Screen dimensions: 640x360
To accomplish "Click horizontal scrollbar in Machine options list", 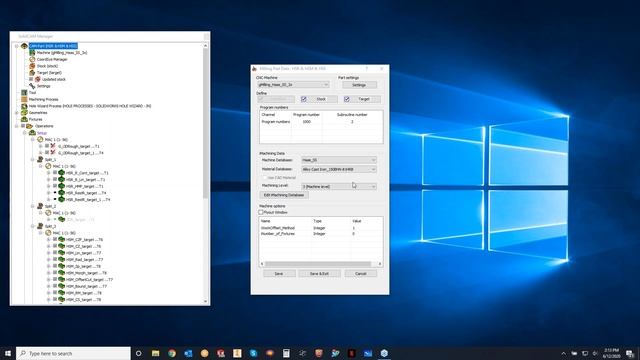I will click(318, 264).
